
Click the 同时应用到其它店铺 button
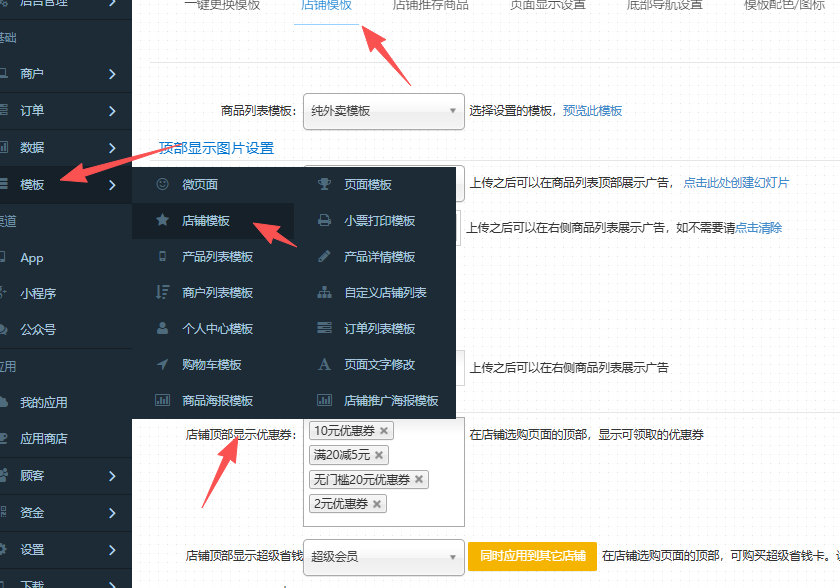(x=532, y=556)
